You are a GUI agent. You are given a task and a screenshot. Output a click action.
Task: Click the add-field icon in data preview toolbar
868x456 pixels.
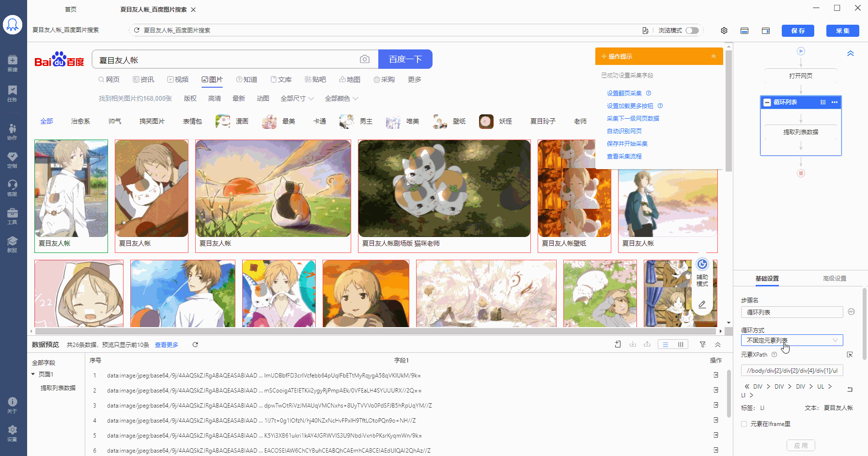pos(618,345)
